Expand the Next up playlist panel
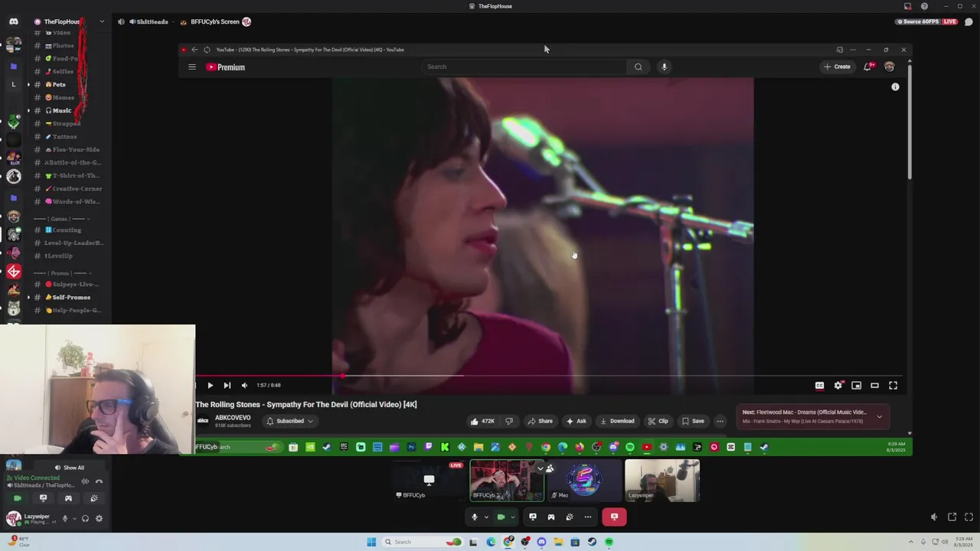The image size is (980, 551). tap(879, 416)
